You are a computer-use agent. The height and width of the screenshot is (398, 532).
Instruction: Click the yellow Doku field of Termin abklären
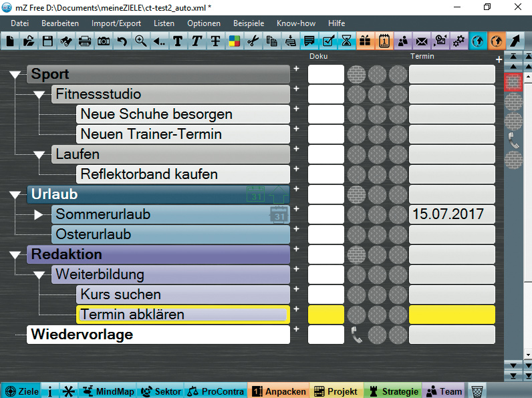[326, 315]
